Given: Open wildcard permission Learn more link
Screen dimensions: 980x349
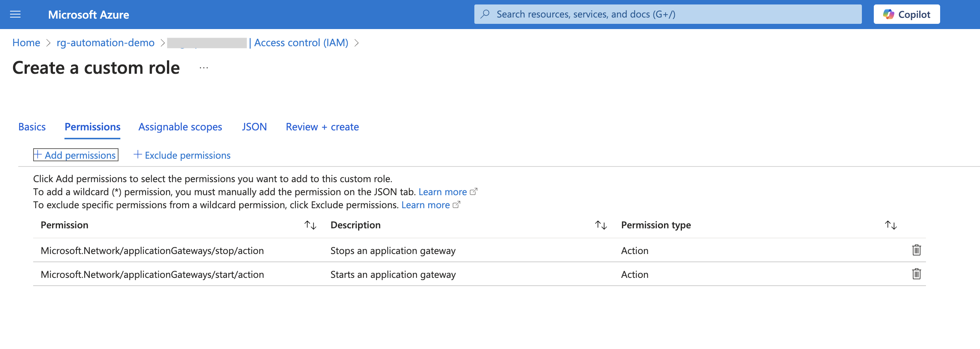Looking at the screenshot, I should click(442, 191).
